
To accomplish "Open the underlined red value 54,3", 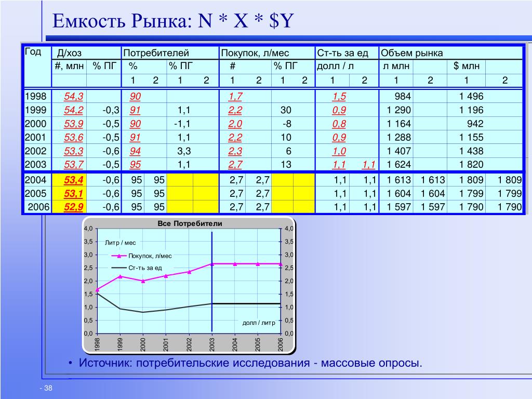I will point(74,96).
